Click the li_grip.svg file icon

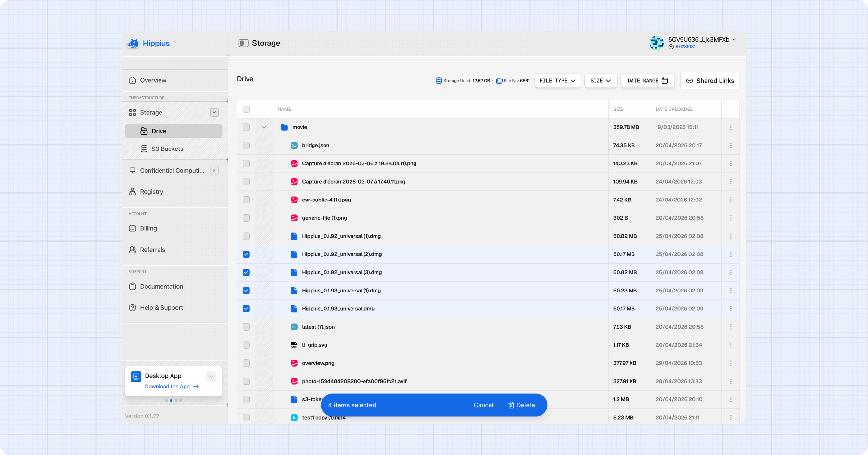tap(294, 345)
